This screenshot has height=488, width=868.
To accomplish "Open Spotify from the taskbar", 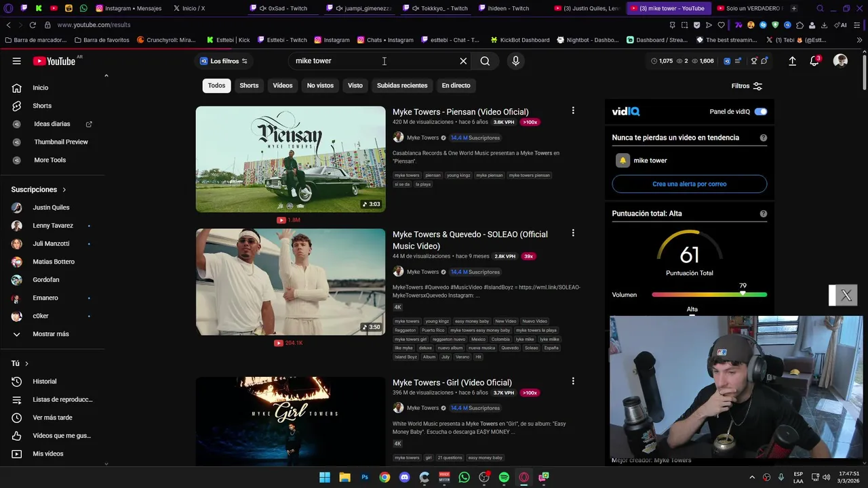I will [504, 477].
